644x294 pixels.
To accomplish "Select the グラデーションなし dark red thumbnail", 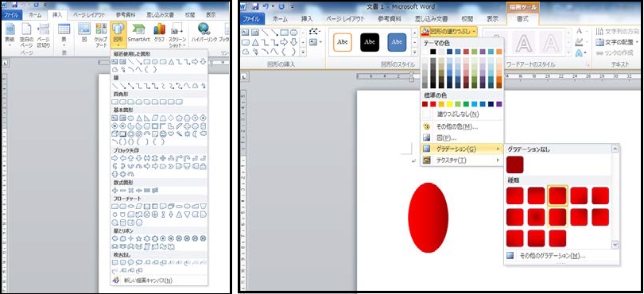I will [515, 164].
